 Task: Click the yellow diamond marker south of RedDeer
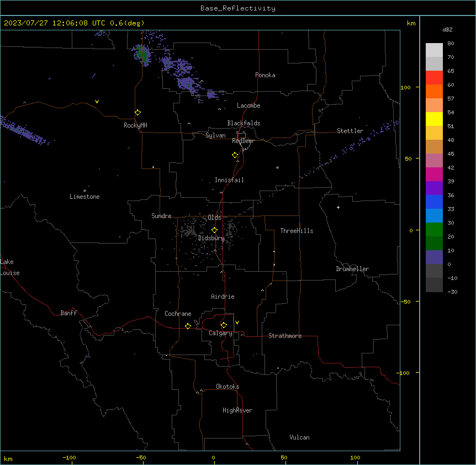pos(235,155)
